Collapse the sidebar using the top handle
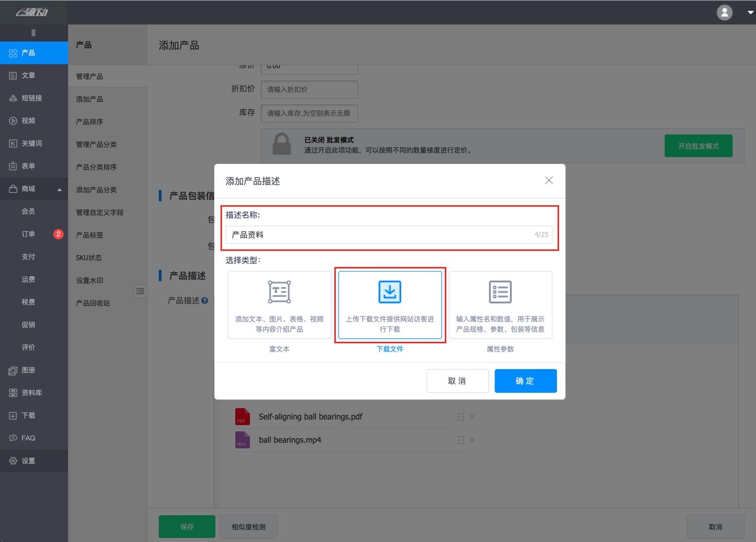 (34, 32)
